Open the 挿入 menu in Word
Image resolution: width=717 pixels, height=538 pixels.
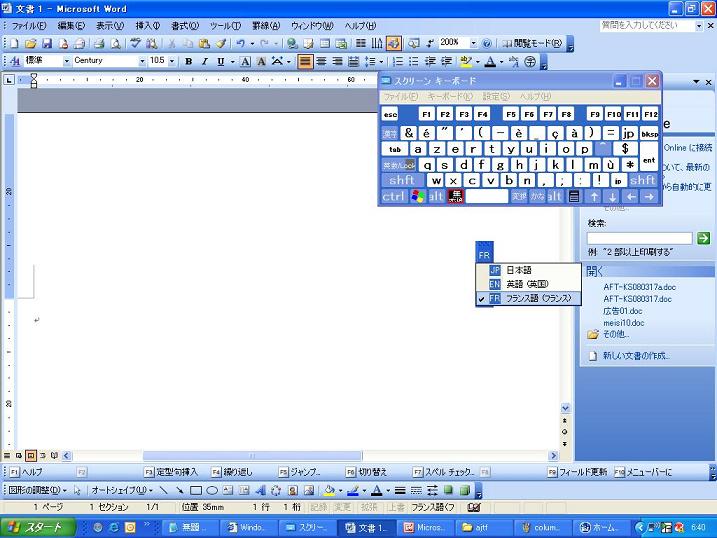coord(148,26)
